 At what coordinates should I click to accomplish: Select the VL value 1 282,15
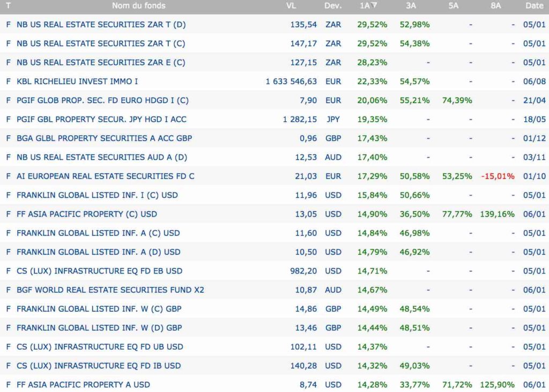click(x=300, y=119)
